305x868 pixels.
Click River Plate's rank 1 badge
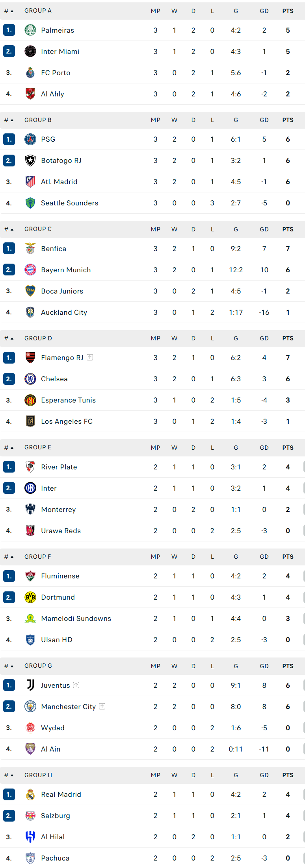(9, 467)
